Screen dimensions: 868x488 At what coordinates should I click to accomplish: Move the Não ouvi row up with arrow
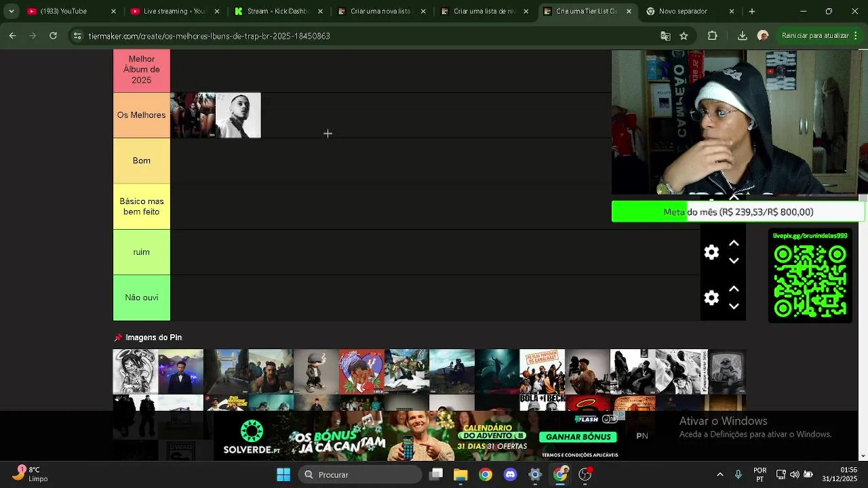click(734, 289)
